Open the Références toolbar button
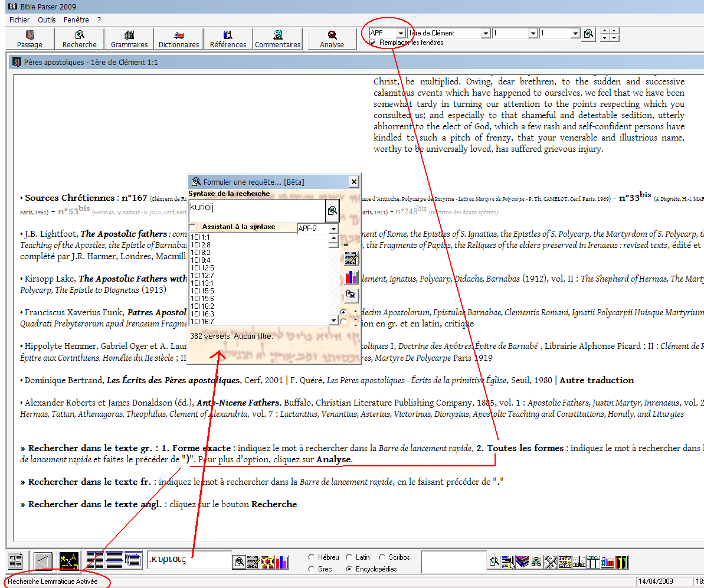The height and width of the screenshot is (588, 704). [228, 39]
